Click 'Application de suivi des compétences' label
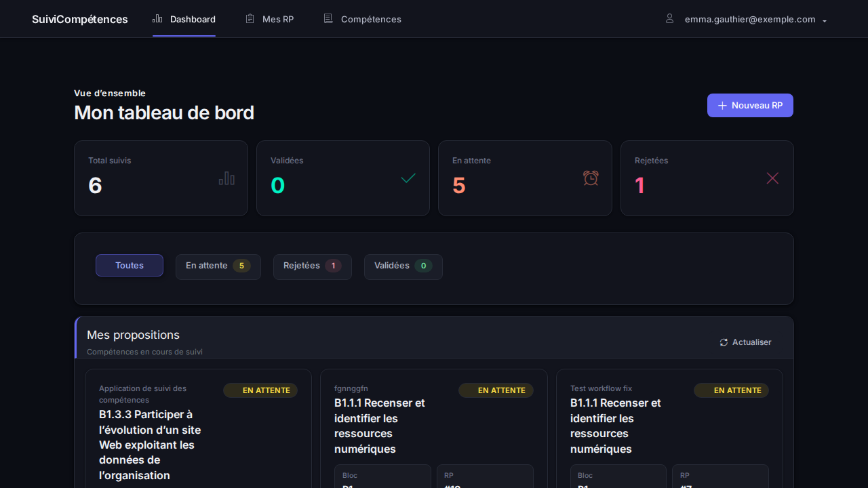 tap(143, 394)
